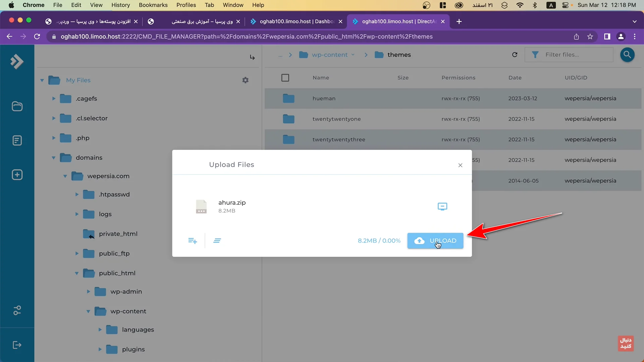Open Chrome History menu
This screenshot has height=362, width=644.
pos(120,5)
